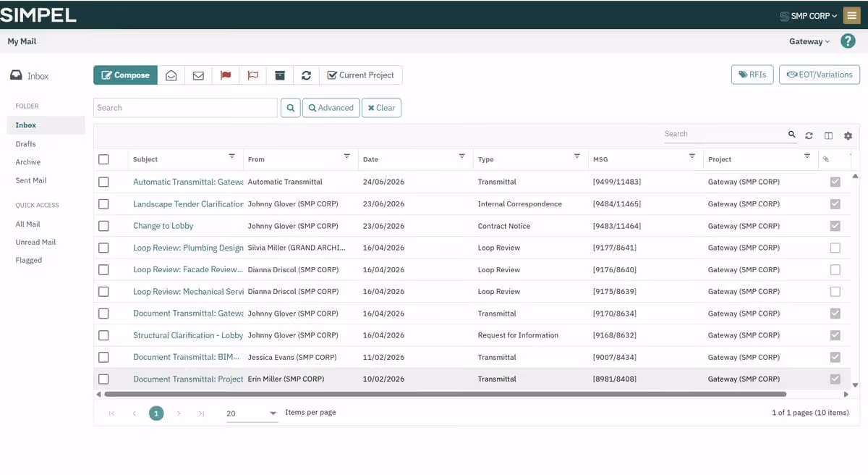
Task: Open Flagged quick access
Action: tap(29, 260)
